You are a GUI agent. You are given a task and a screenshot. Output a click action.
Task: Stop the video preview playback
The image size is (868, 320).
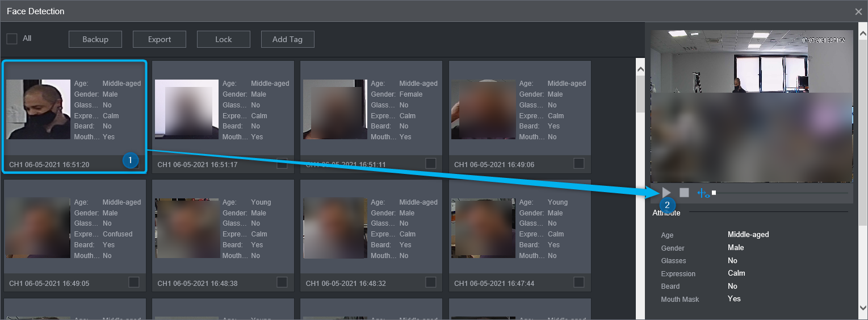point(685,193)
